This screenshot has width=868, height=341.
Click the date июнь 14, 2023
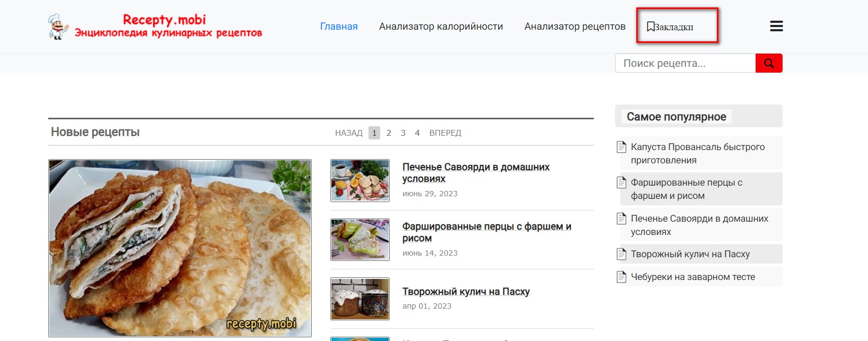coord(430,253)
